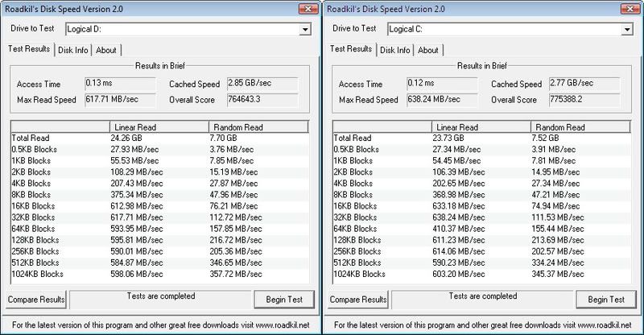
Task: Select 256KB Blocks row in Logical C window
Action: point(481,251)
